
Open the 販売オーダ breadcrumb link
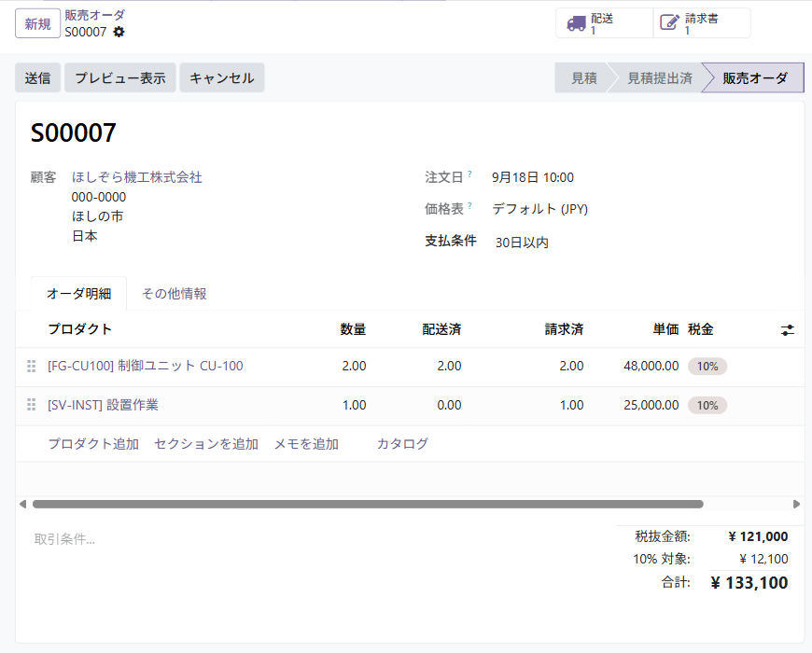[95, 16]
